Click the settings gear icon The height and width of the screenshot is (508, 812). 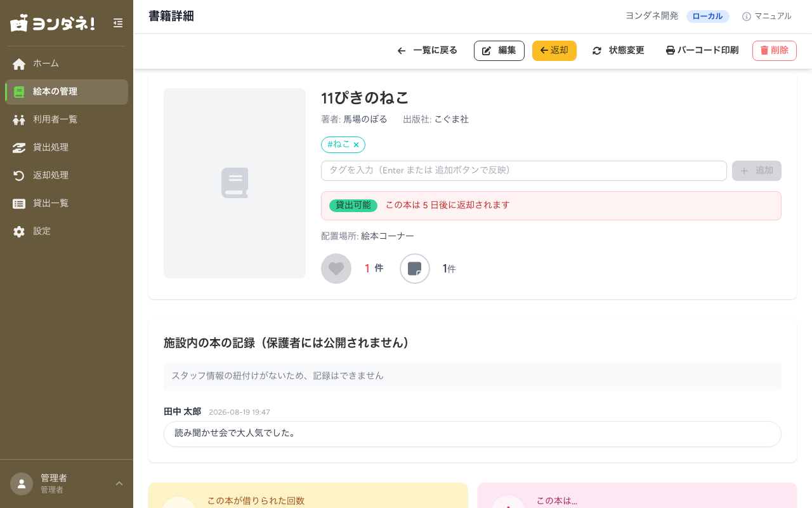19,231
